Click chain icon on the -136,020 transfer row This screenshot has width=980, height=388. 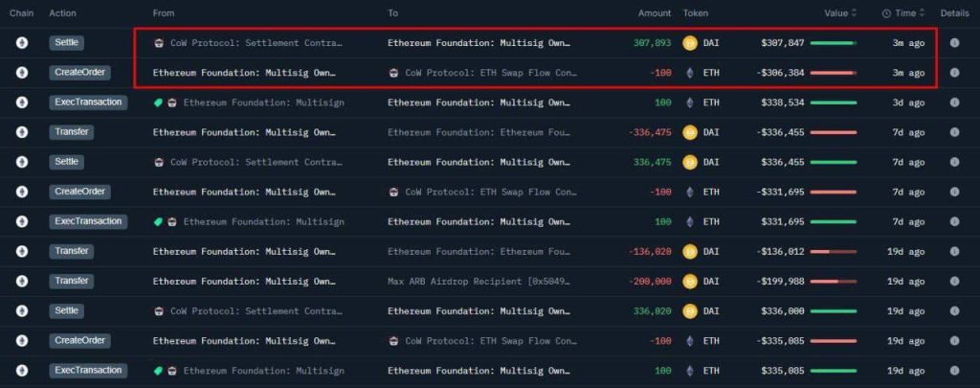(x=22, y=251)
